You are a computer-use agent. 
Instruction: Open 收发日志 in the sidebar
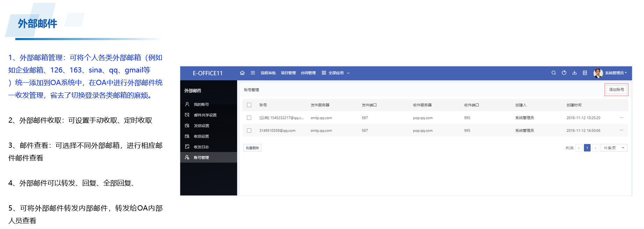coord(208,147)
